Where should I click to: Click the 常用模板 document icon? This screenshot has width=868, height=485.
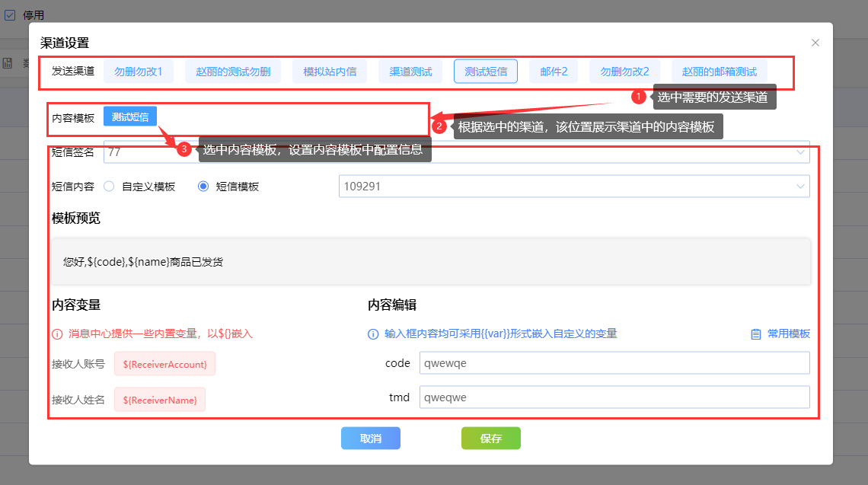(756, 334)
